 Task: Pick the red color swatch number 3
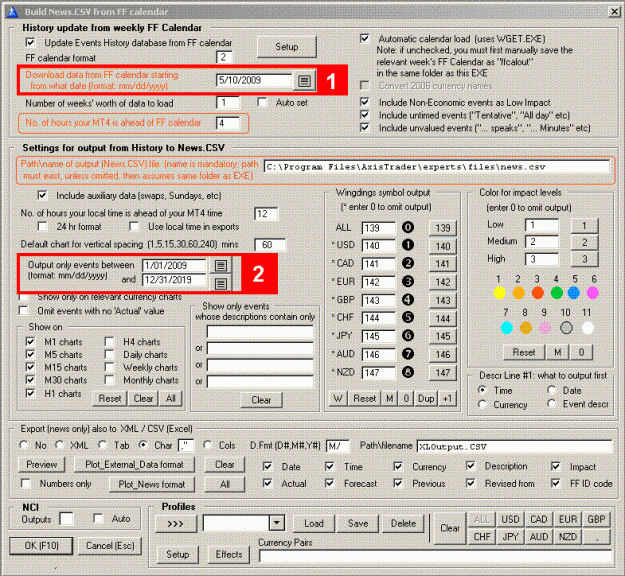pos(537,293)
